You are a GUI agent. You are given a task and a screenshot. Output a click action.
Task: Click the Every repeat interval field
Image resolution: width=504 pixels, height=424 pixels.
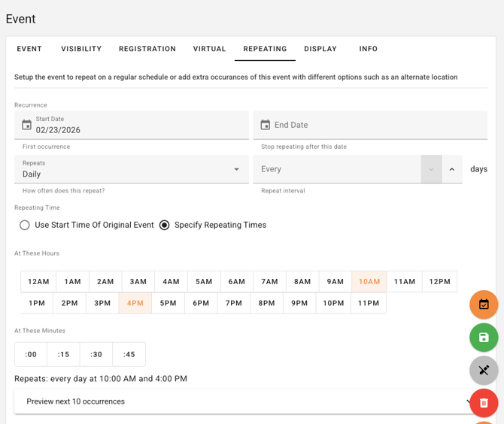[x=339, y=169]
